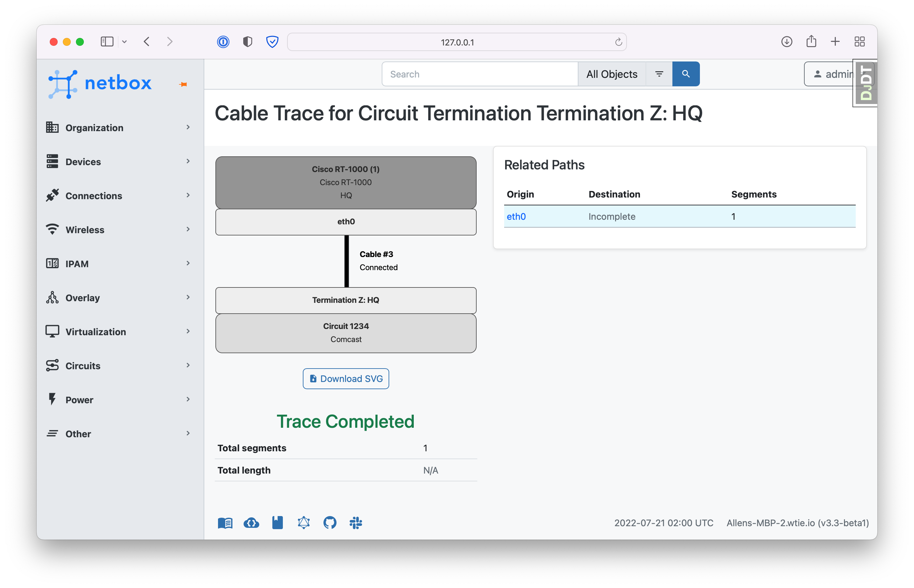Viewport: 914px width, 588px height.
Task: Open the NetBox documentation book icon
Action: click(x=226, y=523)
